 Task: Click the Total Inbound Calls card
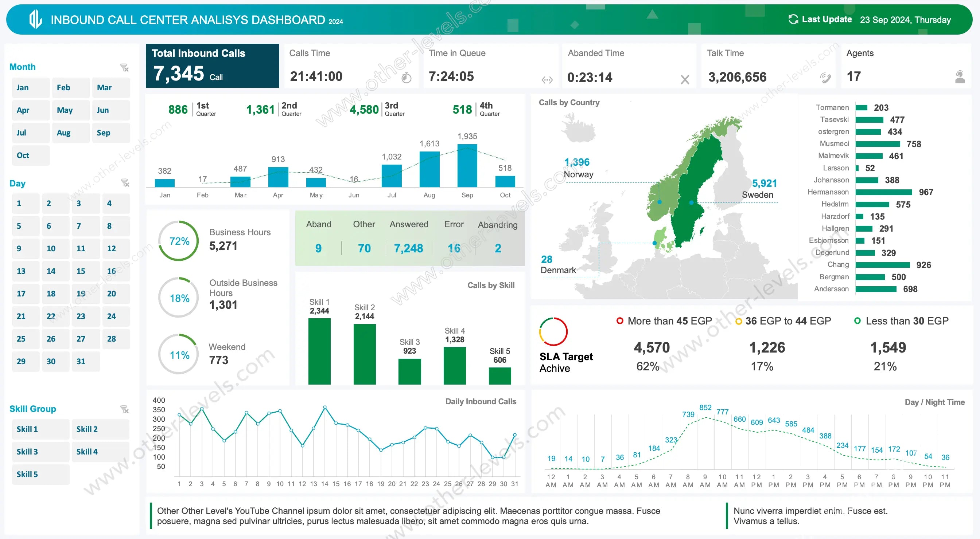(212, 66)
